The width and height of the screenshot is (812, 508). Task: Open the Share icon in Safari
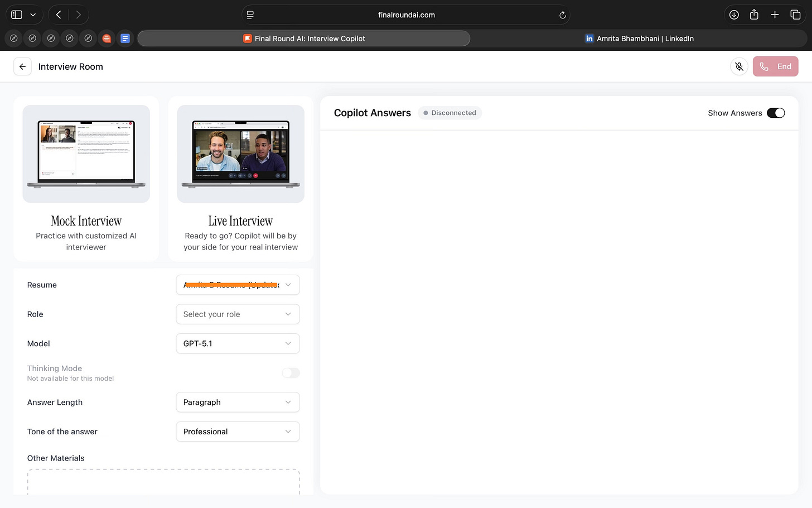[x=754, y=15]
